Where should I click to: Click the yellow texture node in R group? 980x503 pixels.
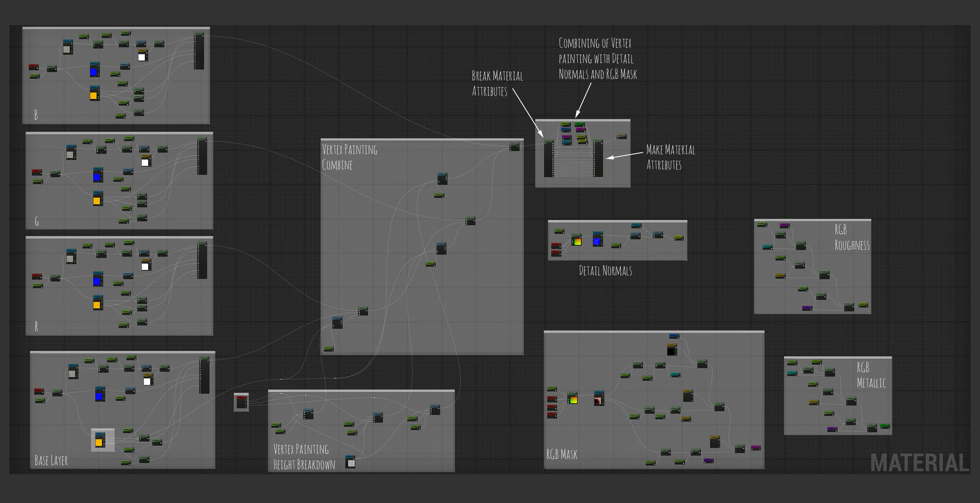[98, 303]
